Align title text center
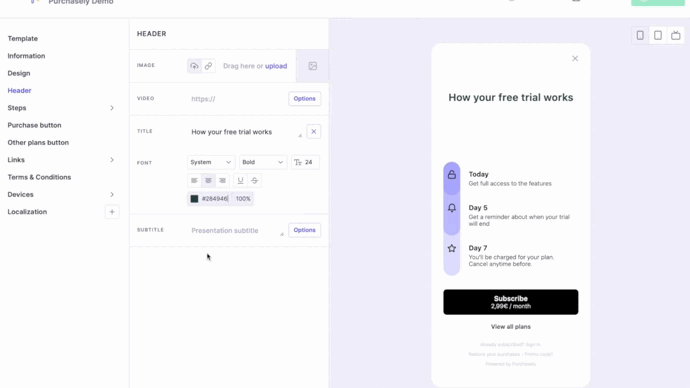690x388 pixels. [x=208, y=180]
